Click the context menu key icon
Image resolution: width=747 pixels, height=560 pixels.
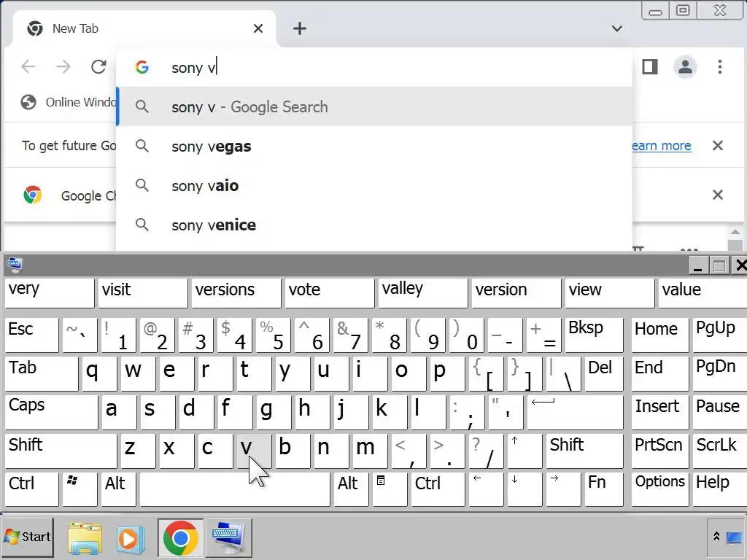pos(390,489)
